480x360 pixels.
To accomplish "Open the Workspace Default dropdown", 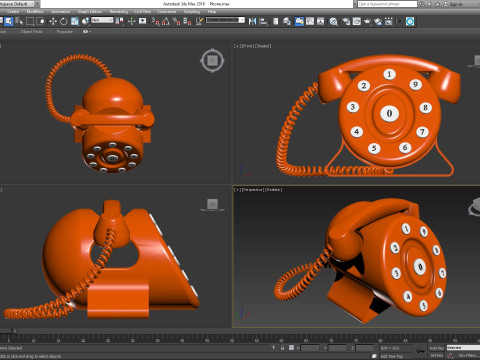I will point(18,4).
